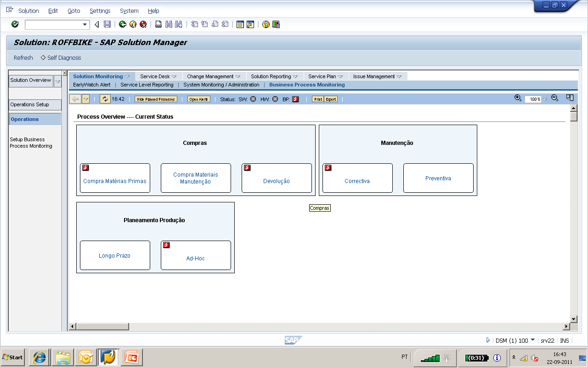Screen dimensions: 588x368
Task: Open the Solution menu
Action: 28,11
